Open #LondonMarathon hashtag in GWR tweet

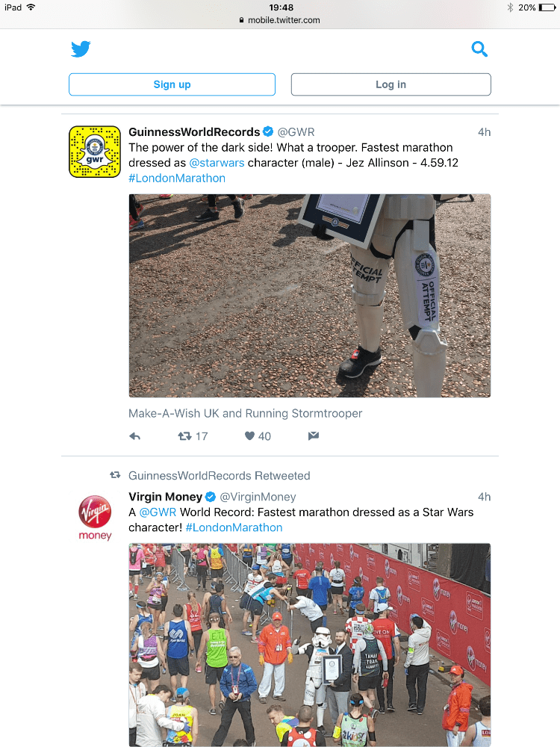click(x=177, y=179)
